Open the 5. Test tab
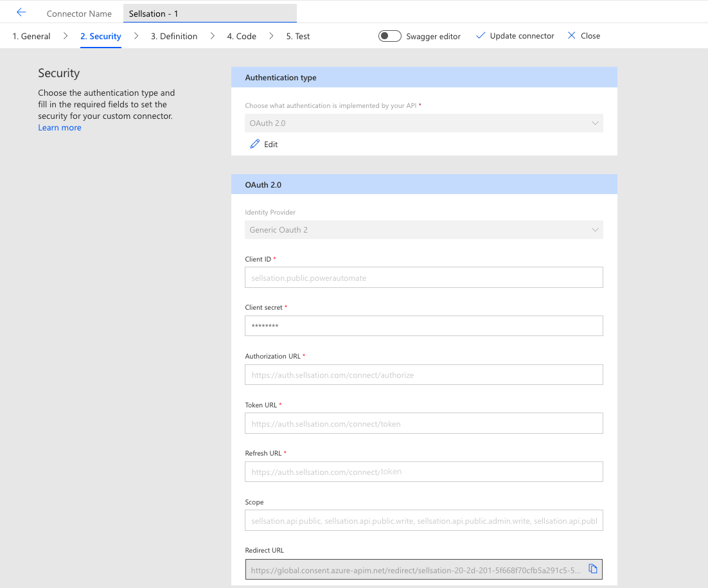 point(298,36)
